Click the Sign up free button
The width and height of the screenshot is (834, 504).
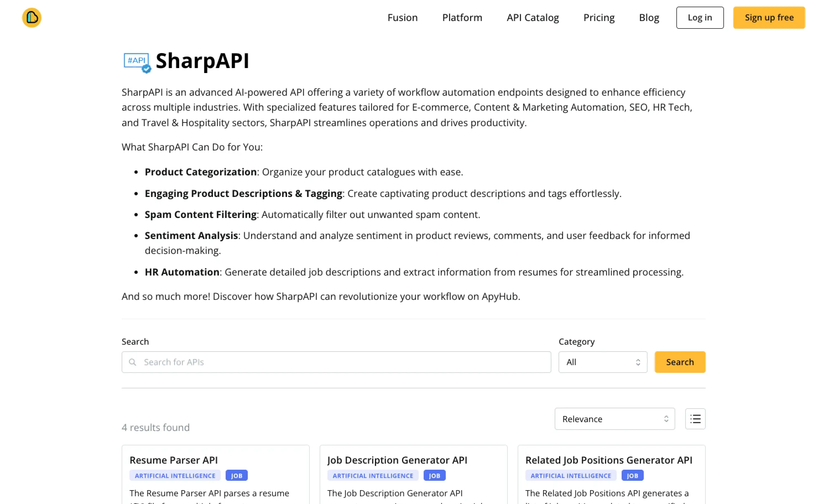pos(769,18)
